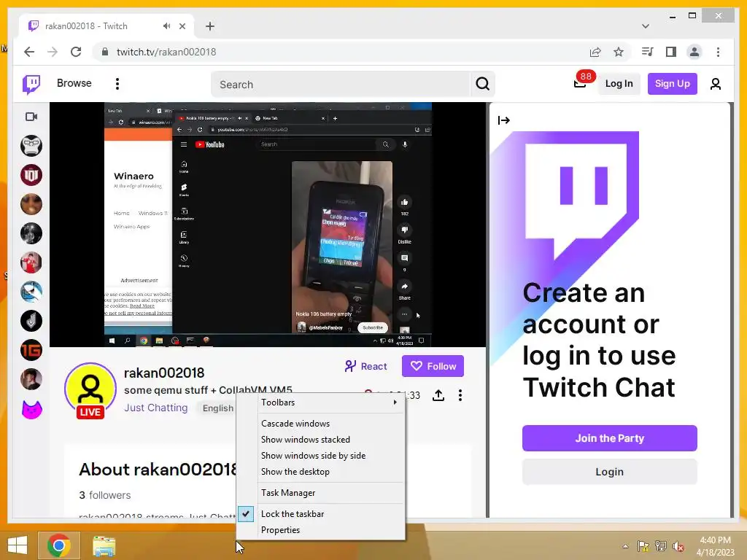
Task: Click the Sign Up button
Action: (x=672, y=84)
